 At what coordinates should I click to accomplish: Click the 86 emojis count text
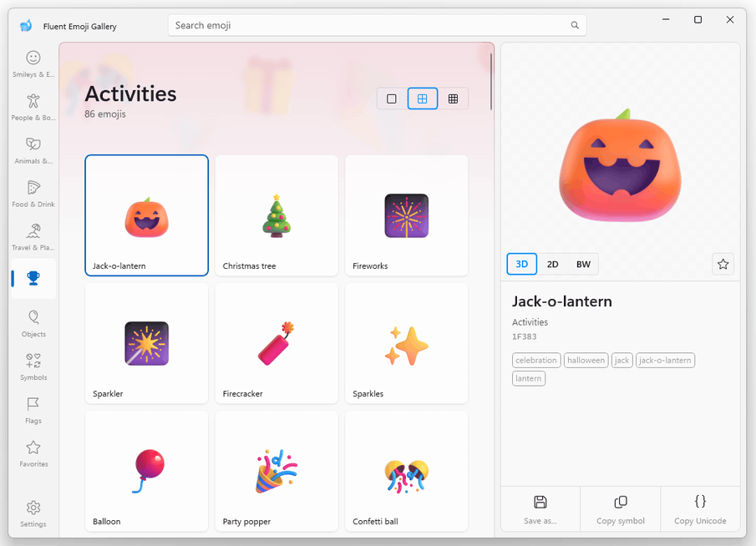105,114
